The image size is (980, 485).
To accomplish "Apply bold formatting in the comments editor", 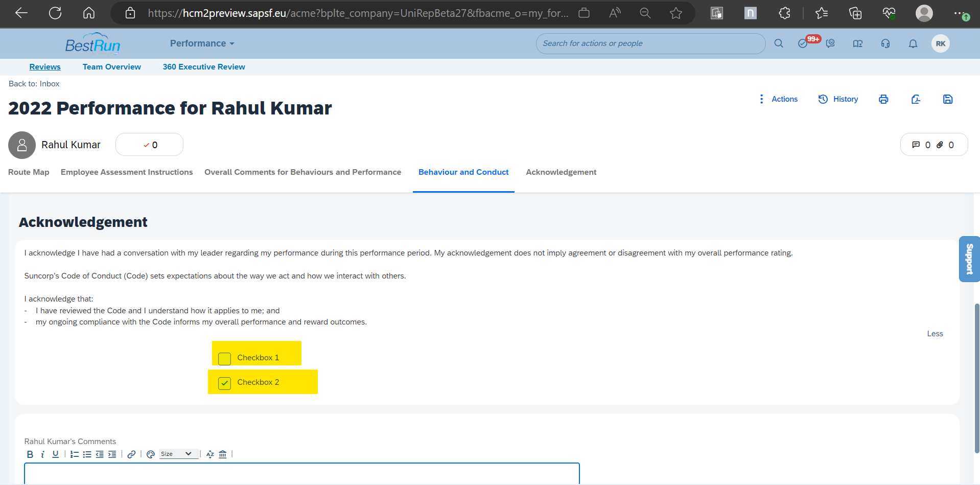I will [x=30, y=454].
